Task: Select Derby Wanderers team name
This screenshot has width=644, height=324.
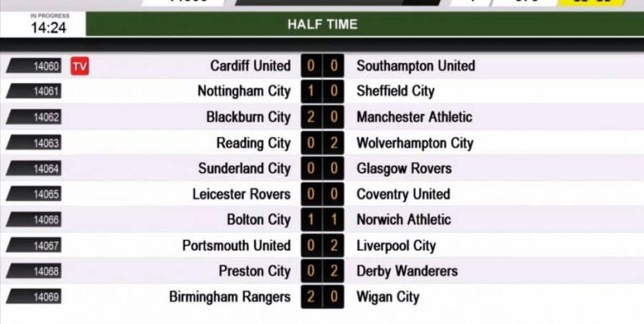Action: [x=407, y=271]
